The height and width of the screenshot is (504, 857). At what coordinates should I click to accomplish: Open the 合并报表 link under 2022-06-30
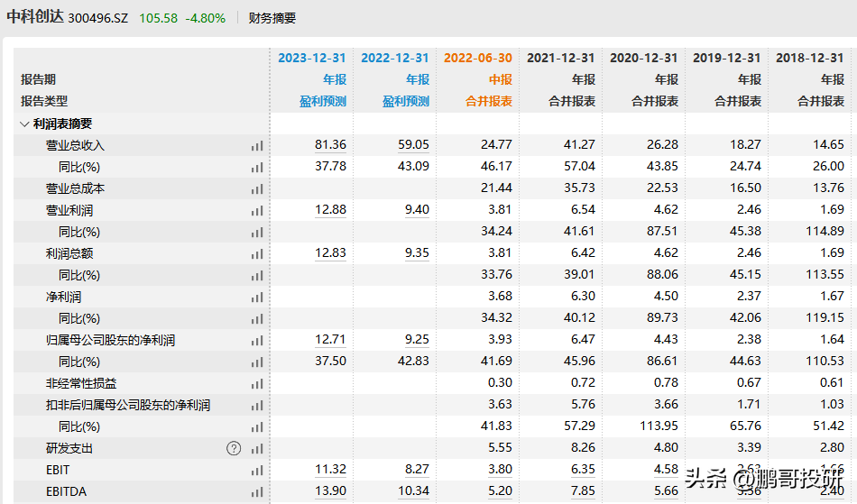(x=489, y=102)
